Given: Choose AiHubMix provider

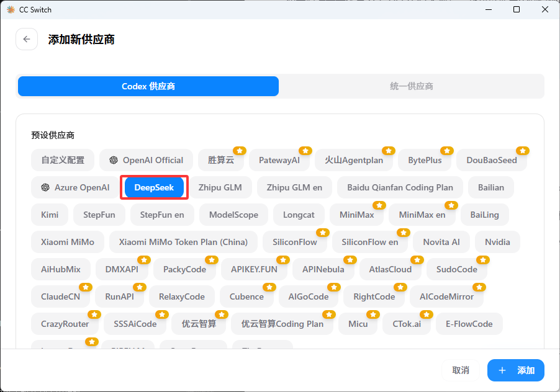Looking at the screenshot, I should pos(61,269).
